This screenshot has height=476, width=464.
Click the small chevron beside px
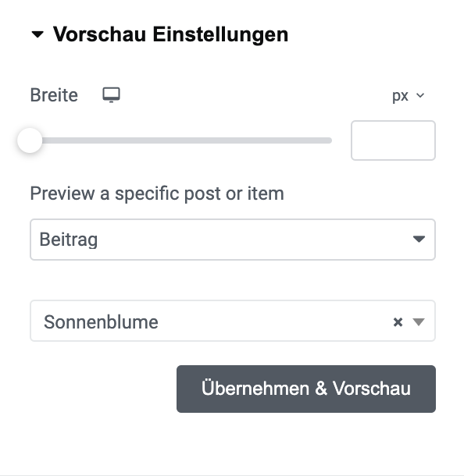tap(420, 95)
